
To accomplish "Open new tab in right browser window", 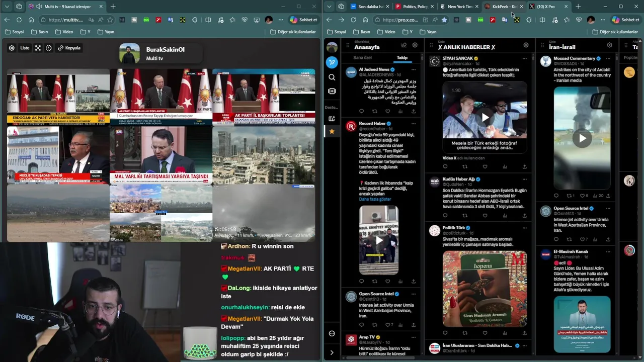I will [x=578, y=7].
